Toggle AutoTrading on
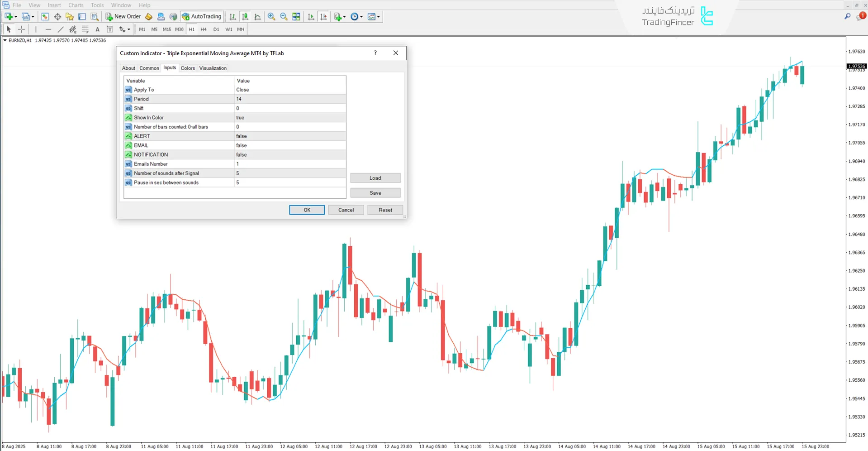The width and height of the screenshot is (868, 451). coord(202,16)
